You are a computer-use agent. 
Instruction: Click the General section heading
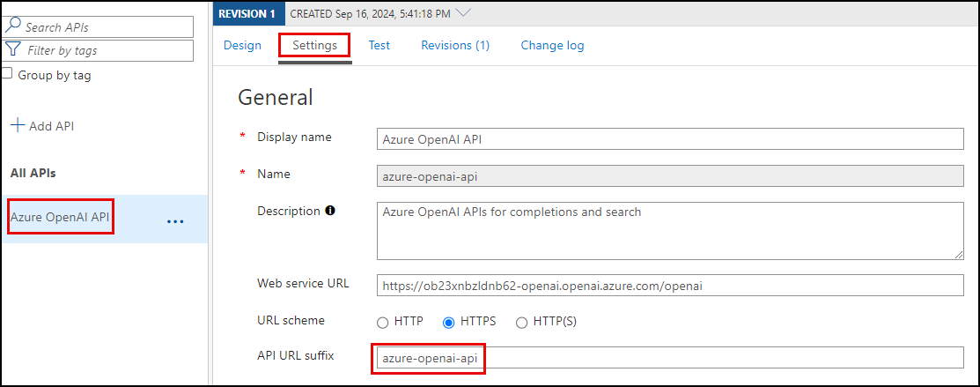coord(275,97)
